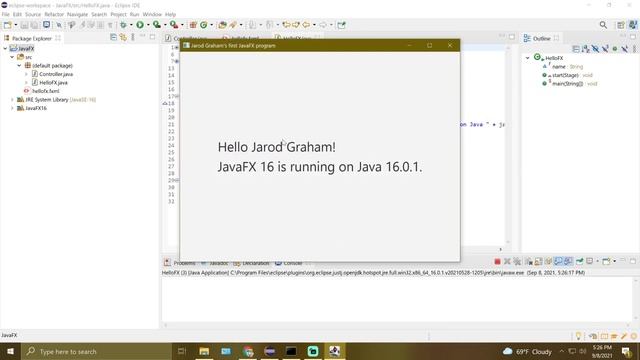Toggle Hide Static Members in Outline view
640x360 pixels.
[605, 49]
